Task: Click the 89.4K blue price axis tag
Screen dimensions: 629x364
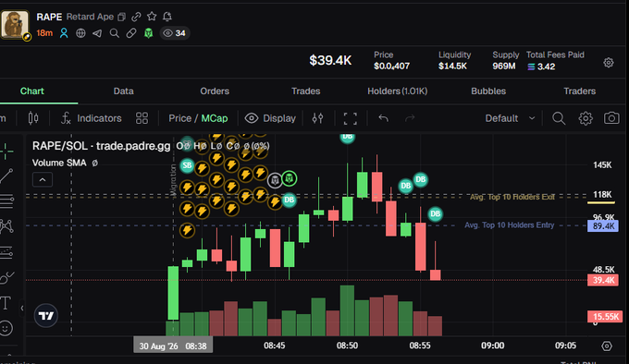Action: pos(603,226)
